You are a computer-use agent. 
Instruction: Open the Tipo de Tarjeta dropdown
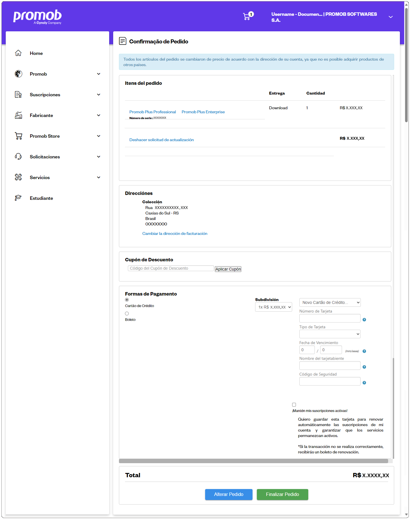(x=330, y=334)
